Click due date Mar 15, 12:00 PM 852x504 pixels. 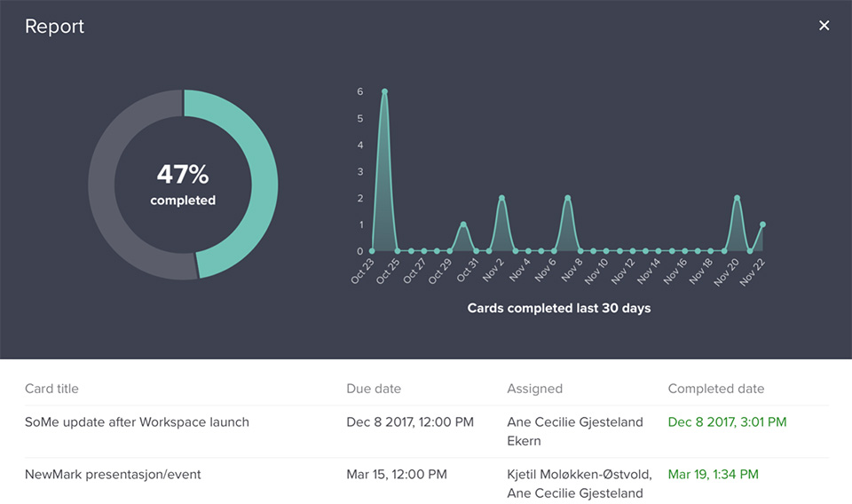click(397, 474)
